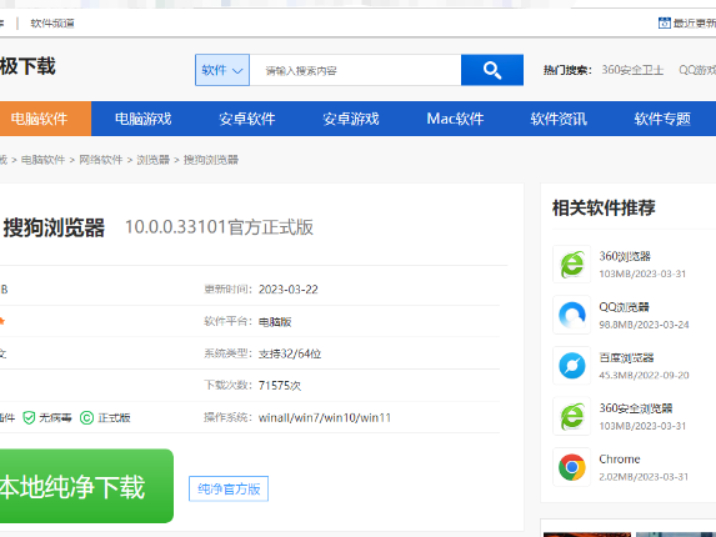This screenshot has height=537, width=716.
Task: Open the 360安全浏览器 title link
Action: tap(636, 408)
